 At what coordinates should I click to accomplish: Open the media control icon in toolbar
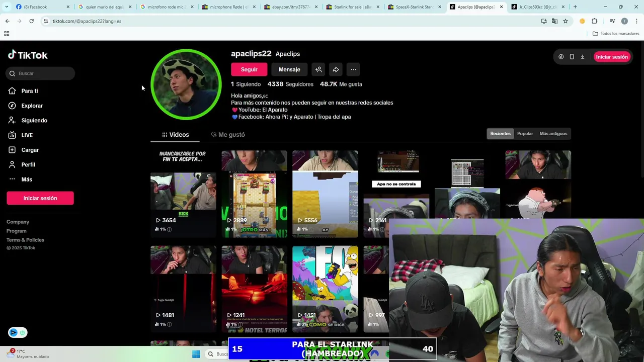[612, 21]
